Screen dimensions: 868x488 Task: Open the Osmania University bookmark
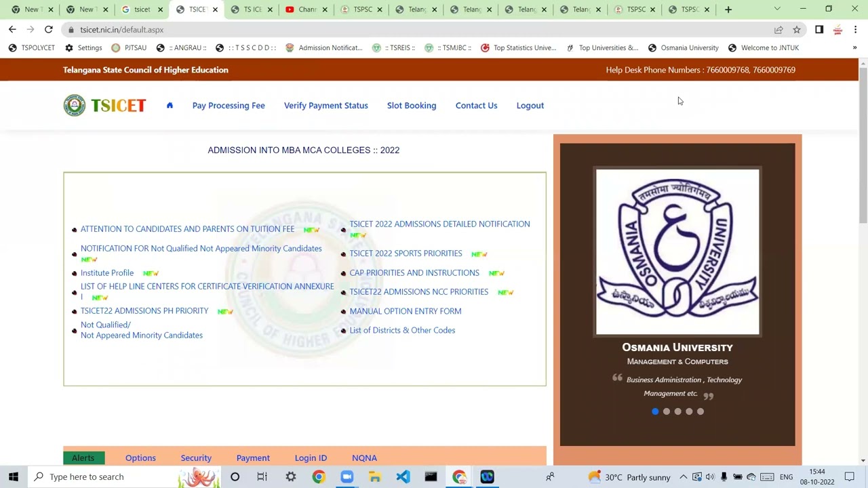[683, 47]
